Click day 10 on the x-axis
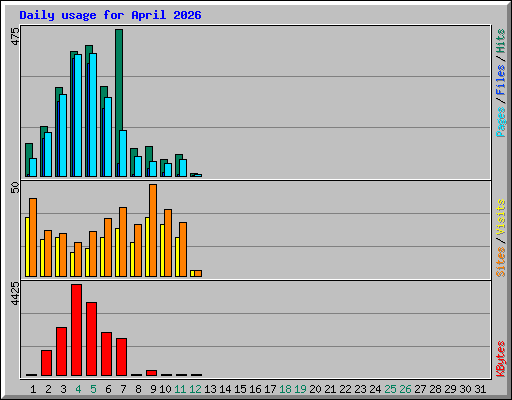This screenshot has height=400, width=512. [x=165, y=389]
